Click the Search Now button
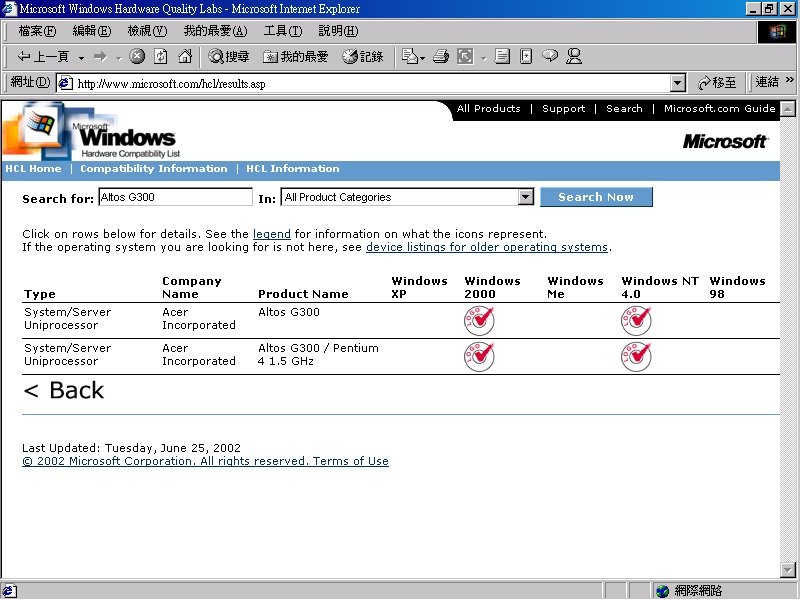Image resolution: width=800 pixels, height=600 pixels. coord(596,197)
